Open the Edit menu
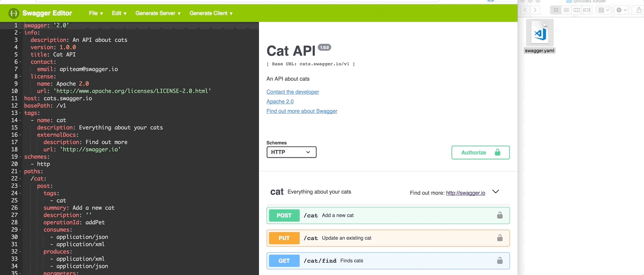644x275 pixels. point(119,13)
